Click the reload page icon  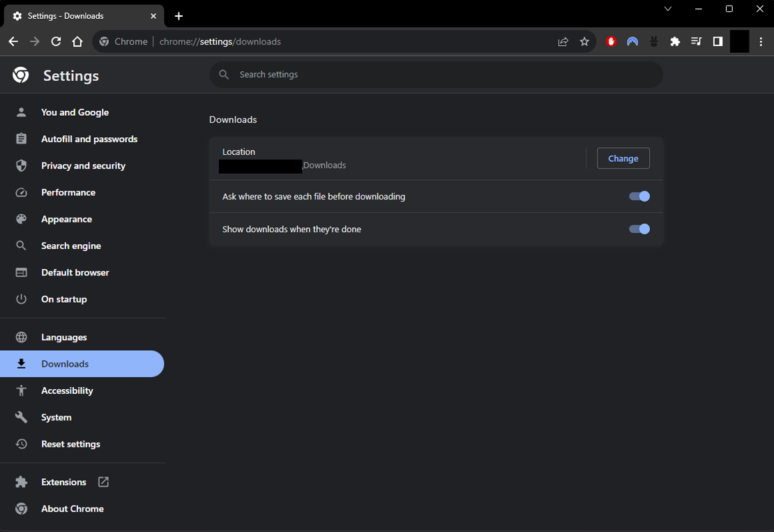point(56,42)
